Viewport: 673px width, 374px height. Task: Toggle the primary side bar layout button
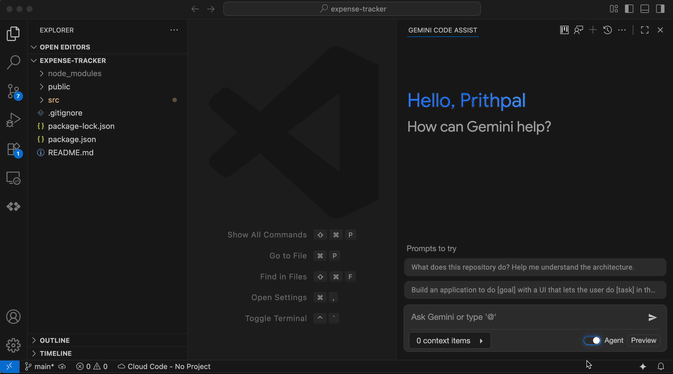click(629, 9)
